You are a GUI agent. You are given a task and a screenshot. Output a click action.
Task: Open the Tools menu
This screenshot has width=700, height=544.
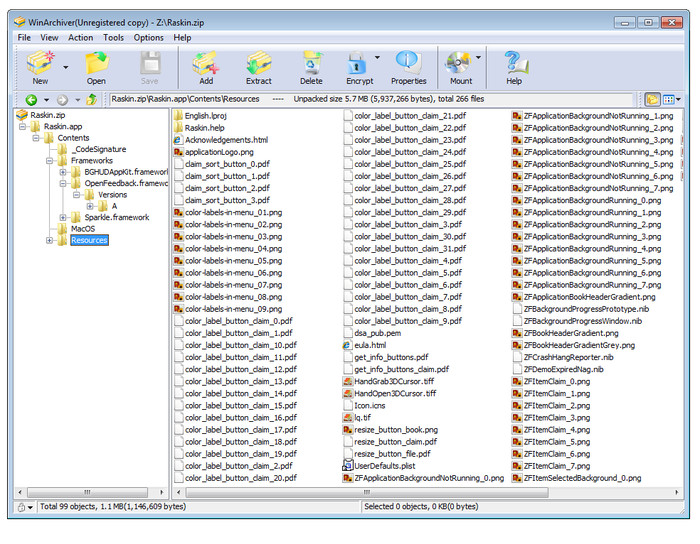[x=113, y=37]
